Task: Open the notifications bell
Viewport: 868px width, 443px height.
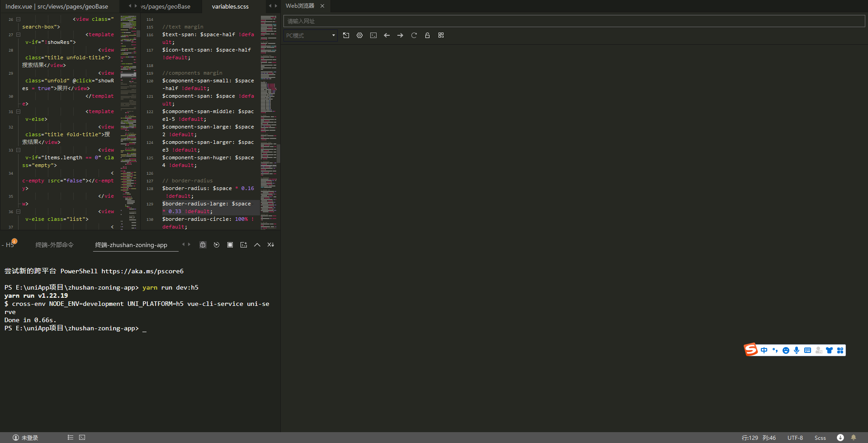Action: point(854,438)
